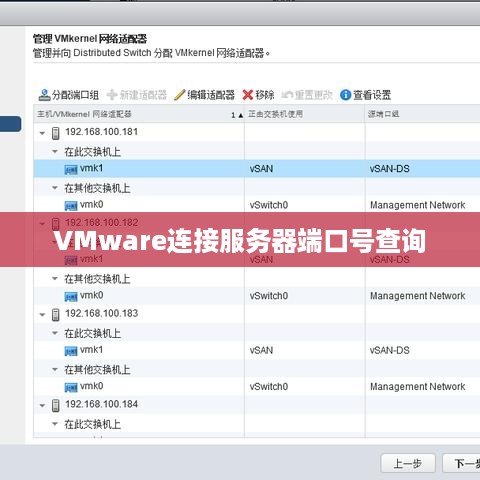Collapse the 192.168.100.183 host node
Viewport: 480px width, 480px height.
[x=42, y=314]
